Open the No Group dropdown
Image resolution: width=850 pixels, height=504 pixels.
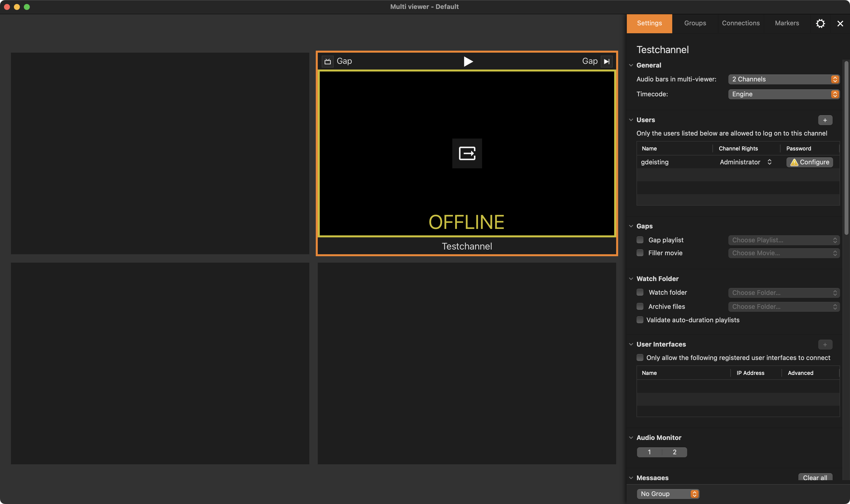coord(668,494)
